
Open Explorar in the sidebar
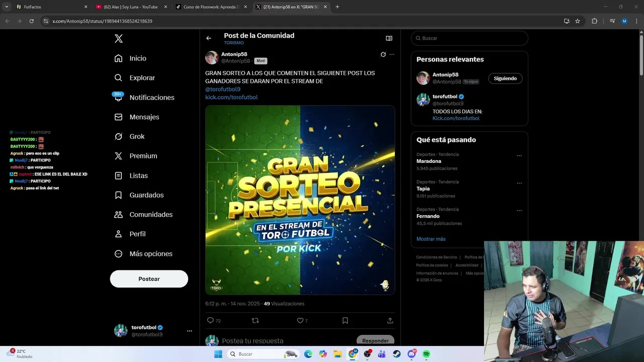point(134,78)
